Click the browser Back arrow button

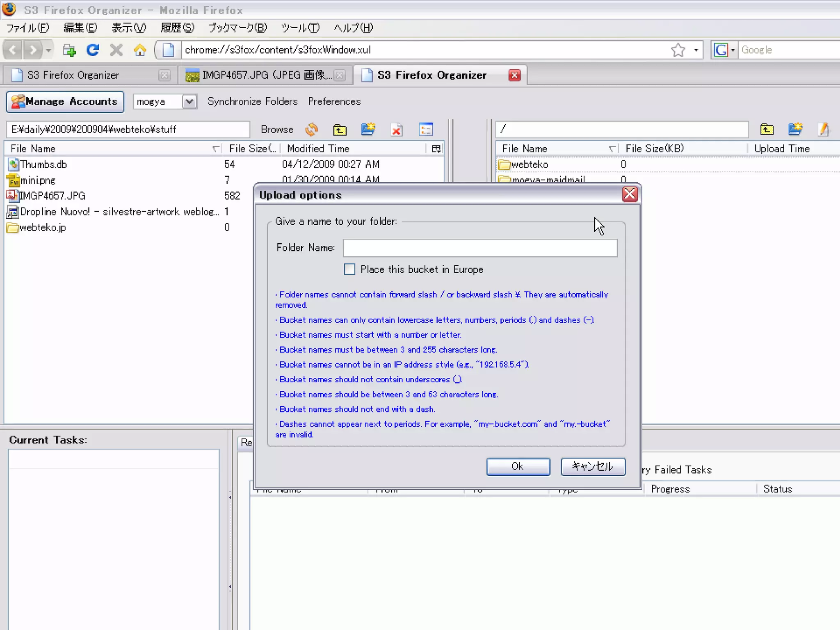(13, 50)
